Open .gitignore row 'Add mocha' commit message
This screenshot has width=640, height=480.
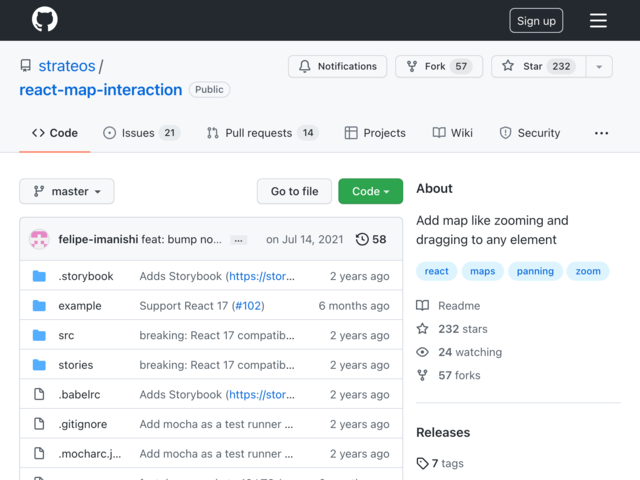click(x=216, y=424)
